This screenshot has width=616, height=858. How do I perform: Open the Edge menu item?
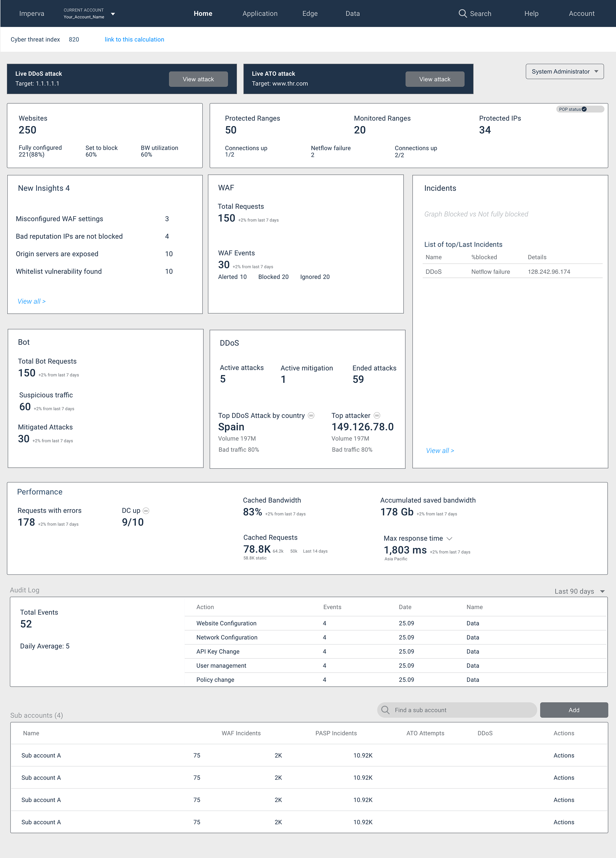click(310, 13)
